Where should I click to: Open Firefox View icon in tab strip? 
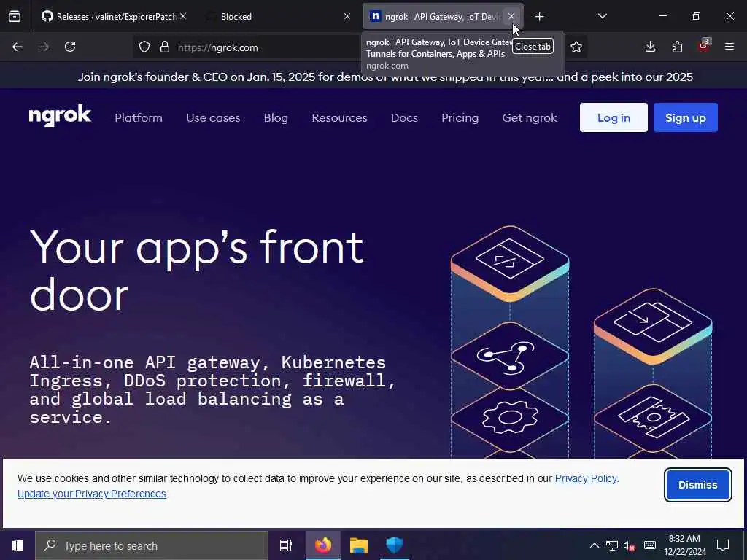15,17
